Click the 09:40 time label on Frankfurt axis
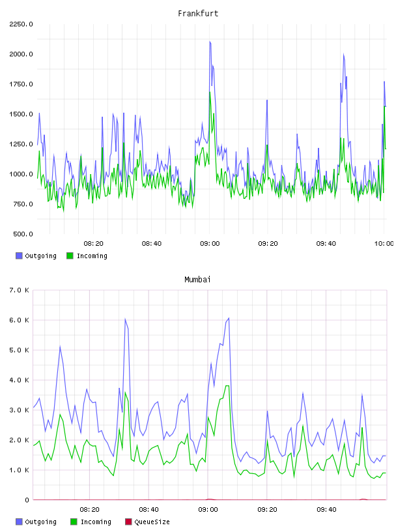Screen dimensions: 396x532 click(326, 244)
